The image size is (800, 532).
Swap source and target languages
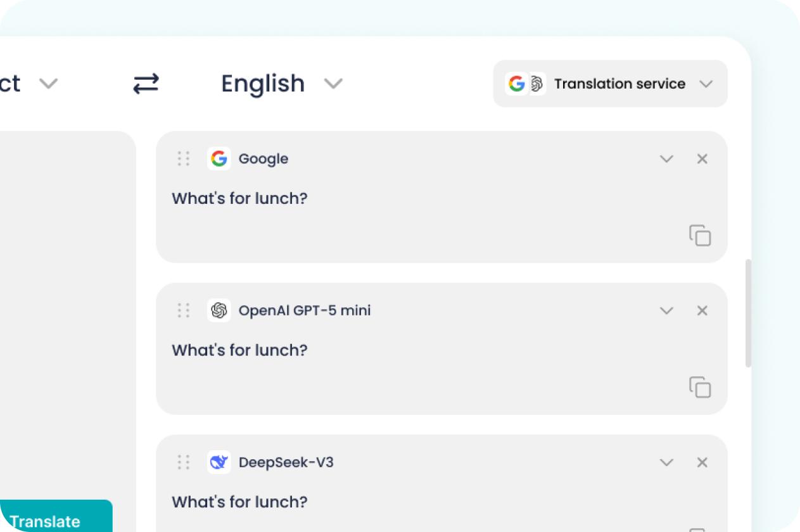tap(146, 84)
